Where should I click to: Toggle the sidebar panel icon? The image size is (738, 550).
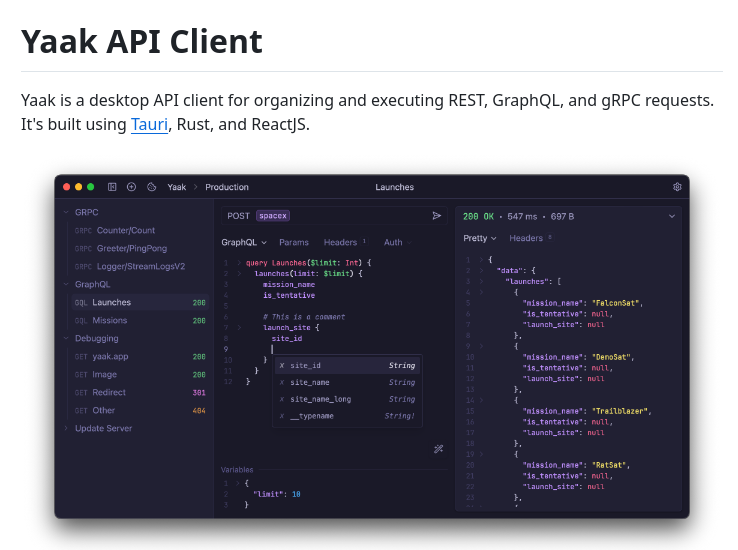pyautogui.click(x=112, y=187)
